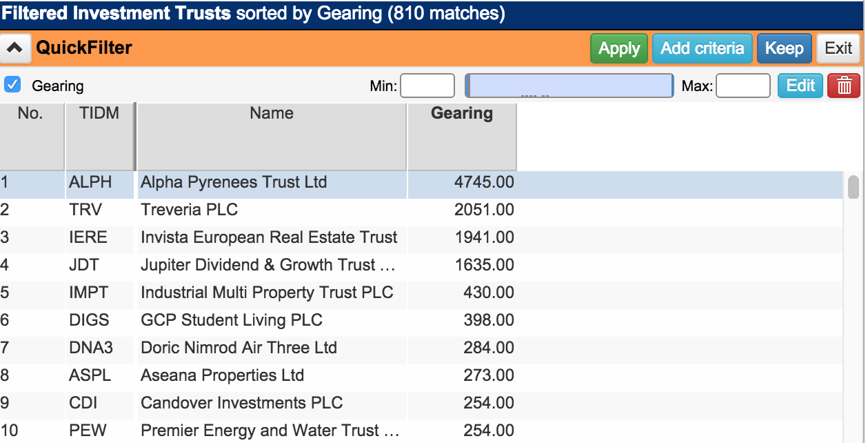Exit the QuickFilter panel
This screenshot has height=443, width=868.
tap(838, 48)
